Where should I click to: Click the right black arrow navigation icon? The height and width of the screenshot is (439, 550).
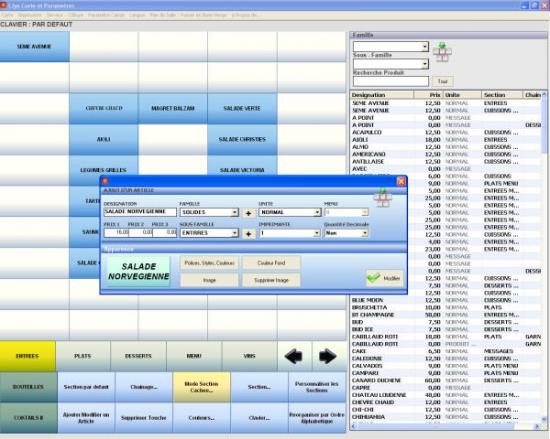(328, 356)
